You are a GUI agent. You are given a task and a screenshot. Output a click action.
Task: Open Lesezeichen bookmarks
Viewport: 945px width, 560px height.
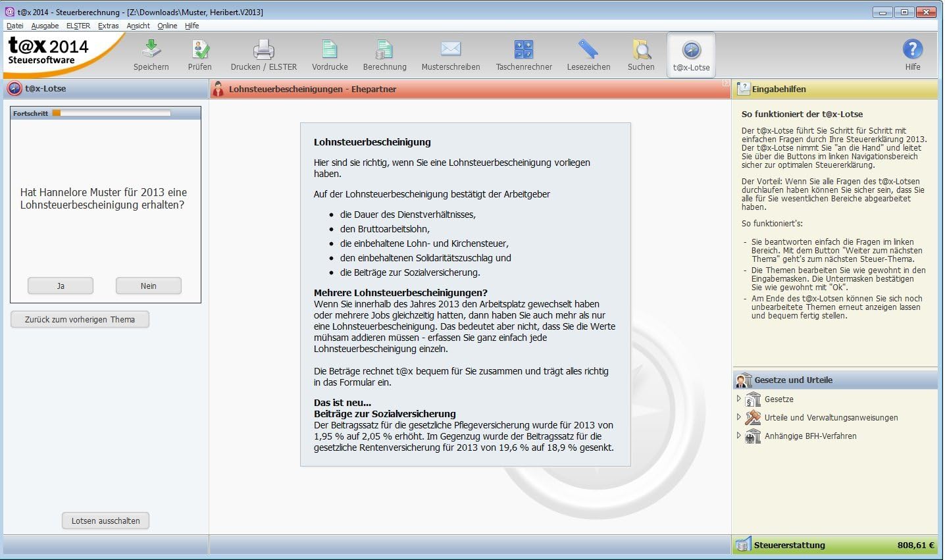tap(588, 50)
